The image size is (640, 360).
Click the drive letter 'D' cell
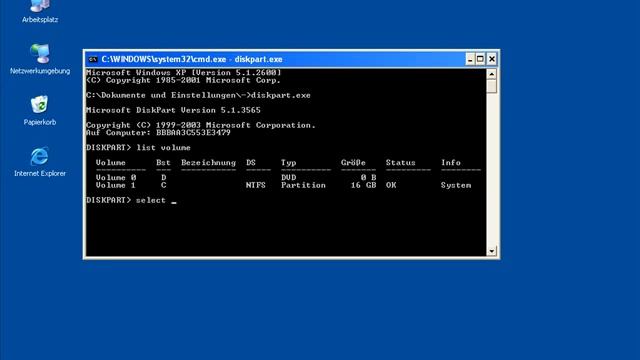[x=164, y=178]
